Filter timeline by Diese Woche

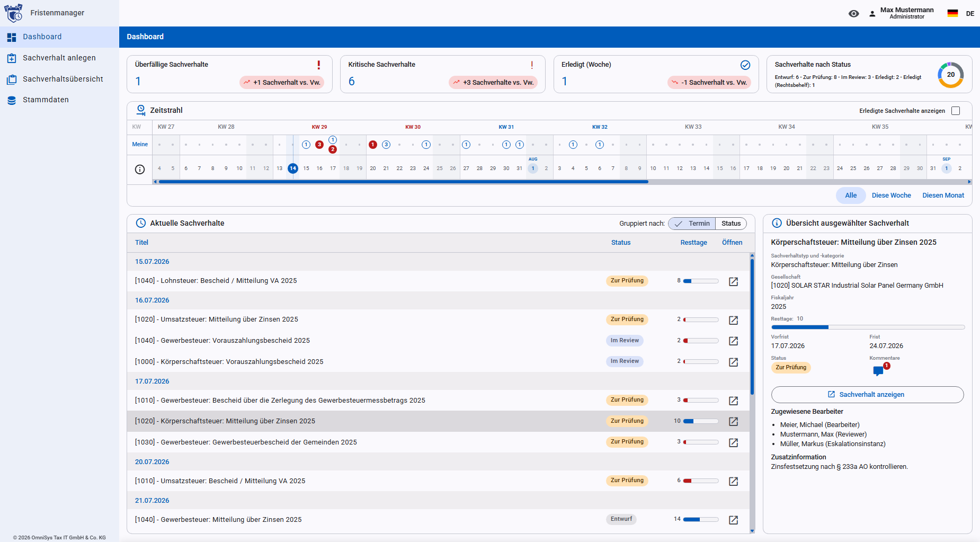(x=891, y=196)
